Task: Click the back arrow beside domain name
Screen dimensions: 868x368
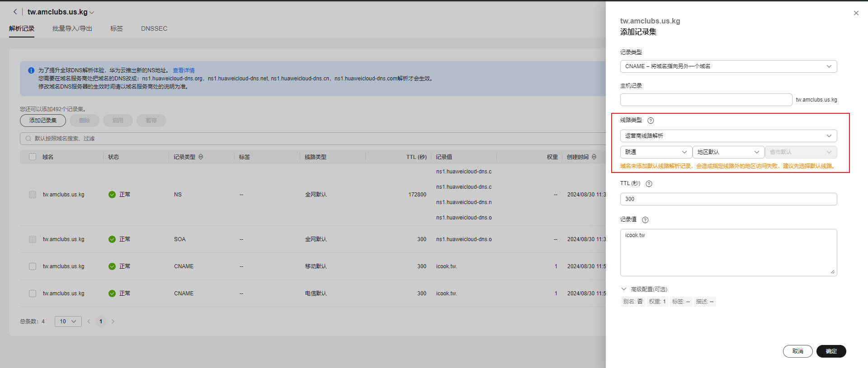Action: [x=15, y=12]
